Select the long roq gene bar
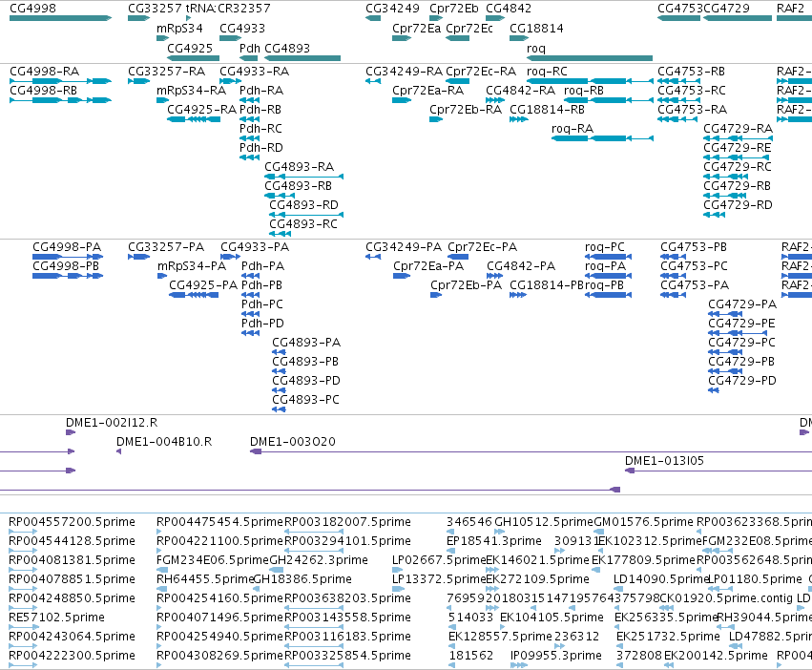 pos(590,58)
